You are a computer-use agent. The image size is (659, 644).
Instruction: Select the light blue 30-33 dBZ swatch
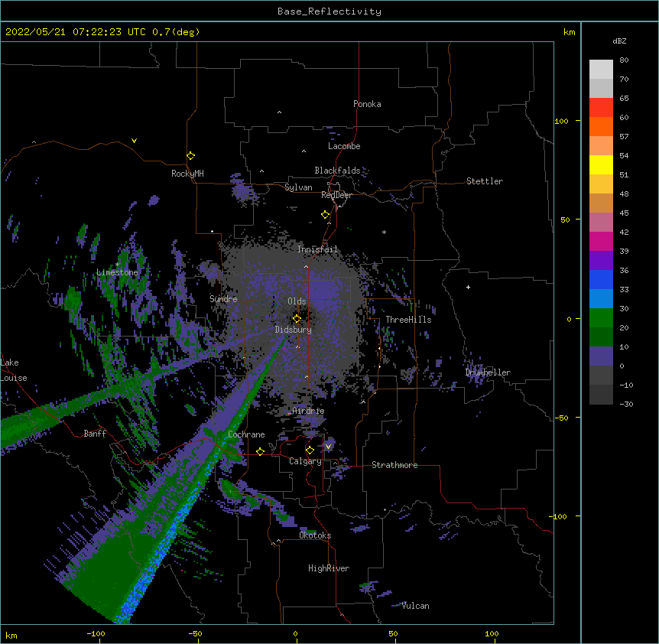coord(601,299)
